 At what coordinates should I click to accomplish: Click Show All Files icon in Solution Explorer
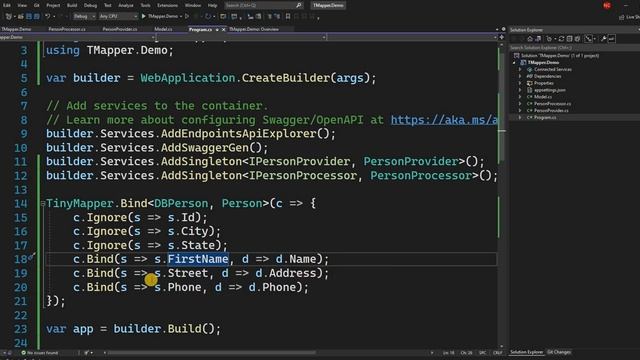tap(578, 39)
